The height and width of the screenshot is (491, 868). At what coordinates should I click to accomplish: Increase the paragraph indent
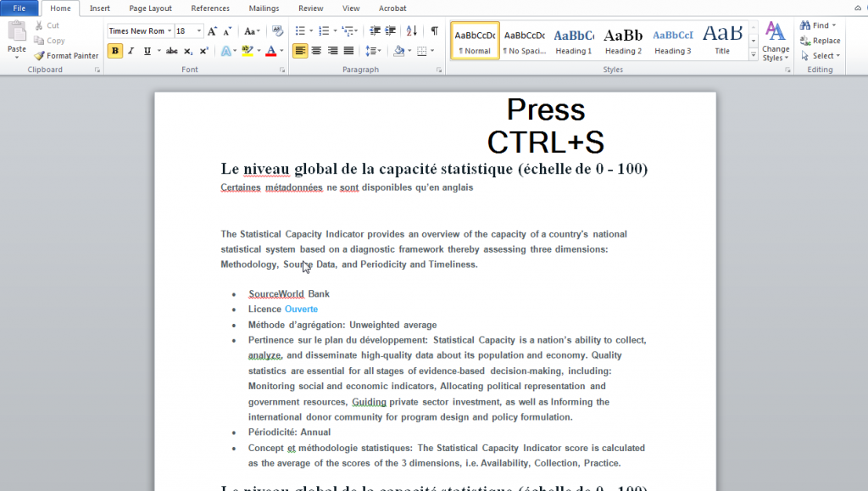390,31
